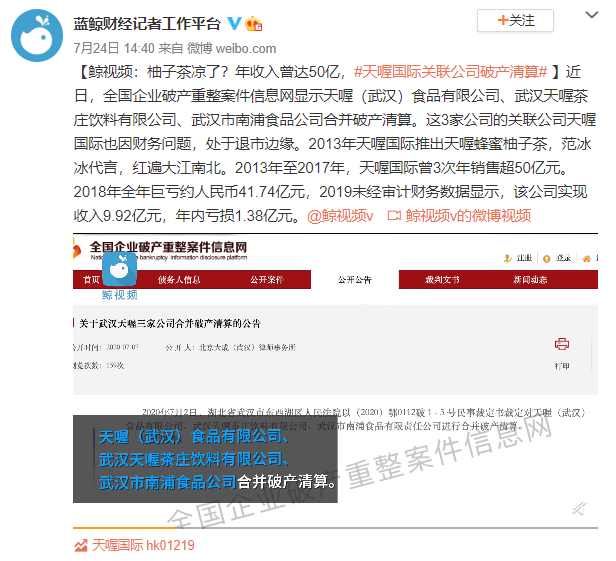
Task: Click the 鲸视频 watermark logo in video
Action: 119,276
